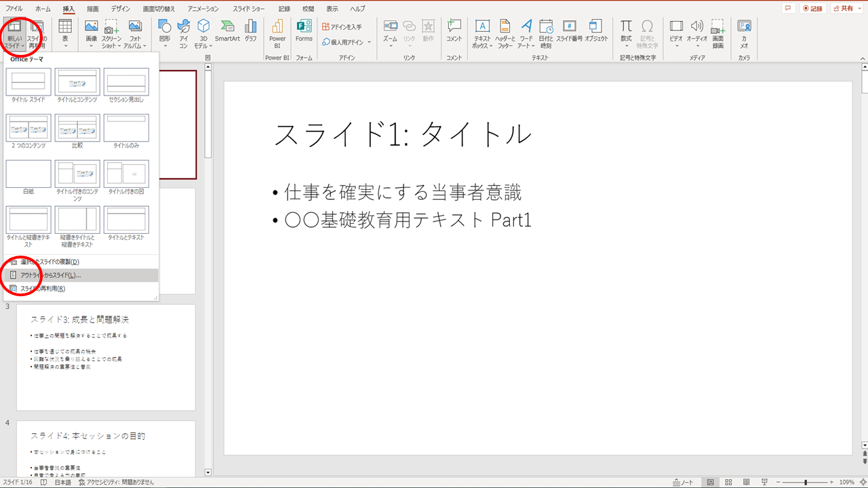The height and width of the screenshot is (488, 868).
Task: Switch to the デザイン tab
Action: pyautogui.click(x=122, y=9)
